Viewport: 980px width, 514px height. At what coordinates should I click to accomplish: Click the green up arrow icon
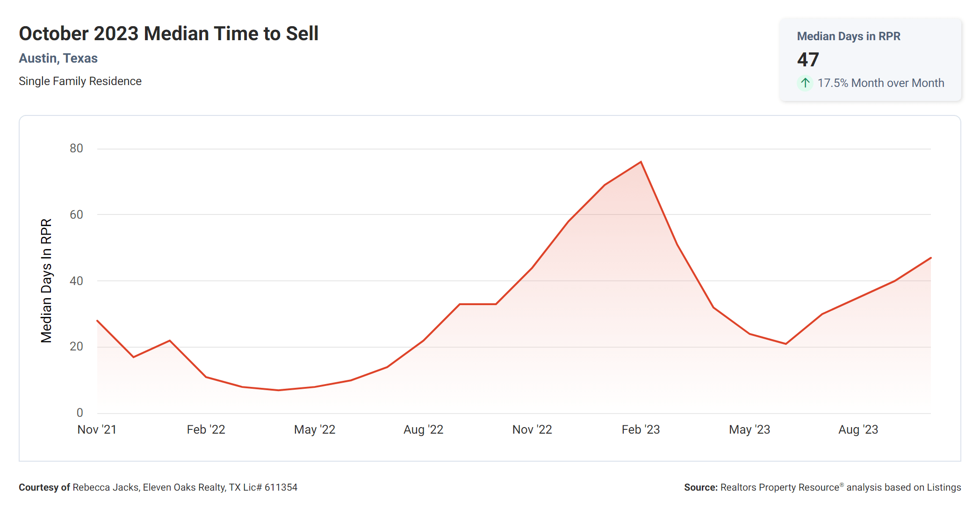tap(805, 83)
